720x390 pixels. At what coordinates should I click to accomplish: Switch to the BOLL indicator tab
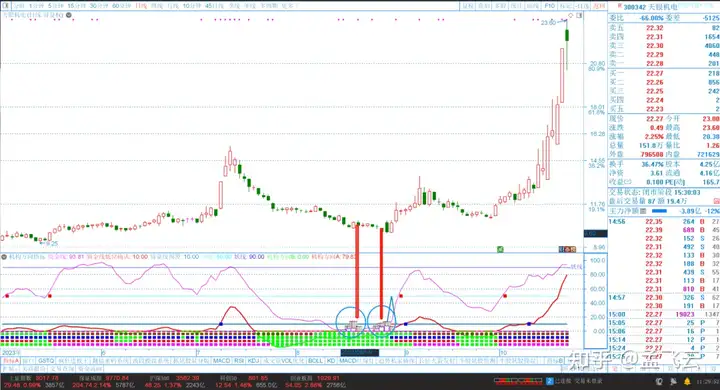point(315,361)
